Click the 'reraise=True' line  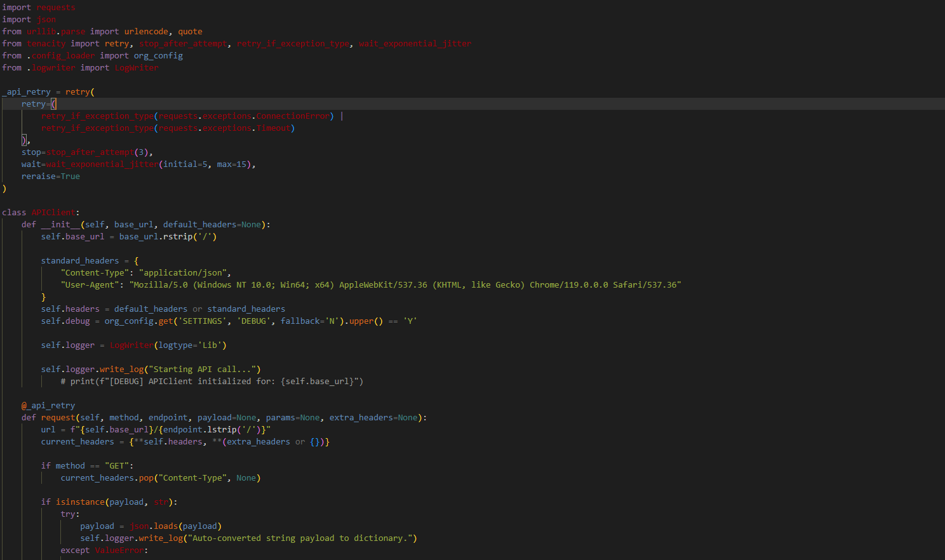point(51,177)
